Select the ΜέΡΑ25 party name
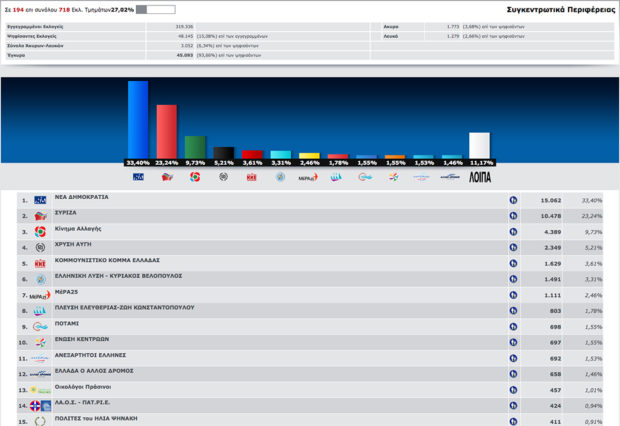The image size is (620, 426). tap(66, 292)
